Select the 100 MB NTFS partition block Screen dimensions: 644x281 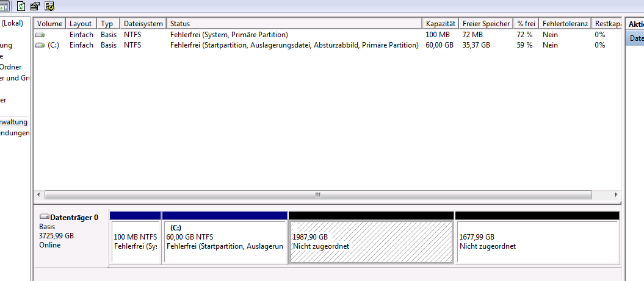135,241
